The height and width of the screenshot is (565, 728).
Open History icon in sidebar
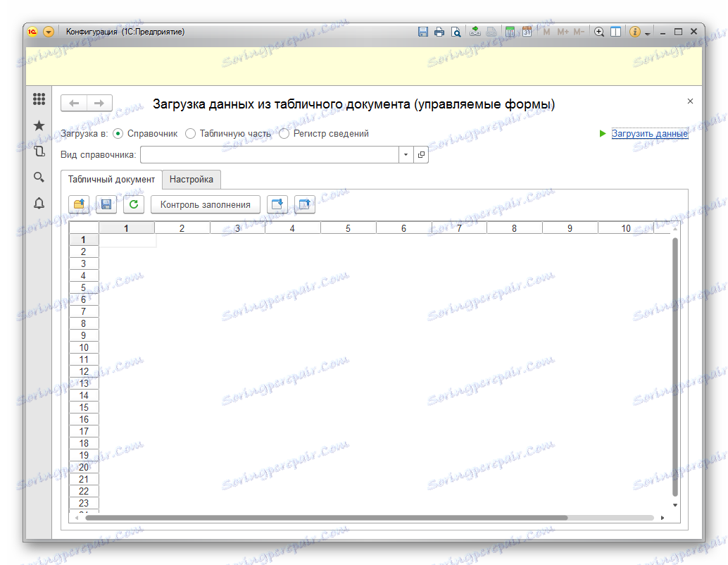click(39, 151)
